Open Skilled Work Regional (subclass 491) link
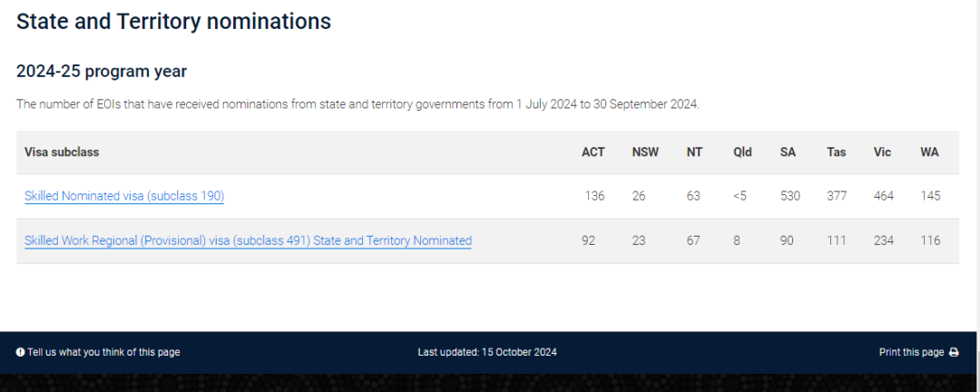The width and height of the screenshot is (980, 392). [248, 240]
